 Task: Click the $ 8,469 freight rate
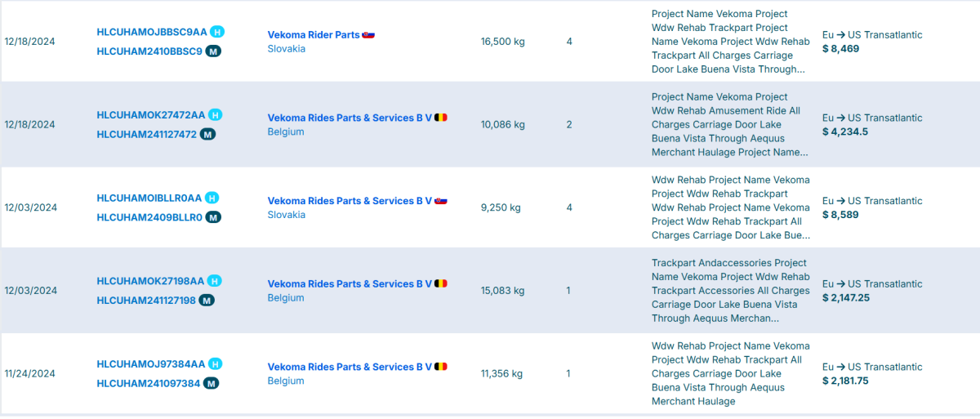840,49
